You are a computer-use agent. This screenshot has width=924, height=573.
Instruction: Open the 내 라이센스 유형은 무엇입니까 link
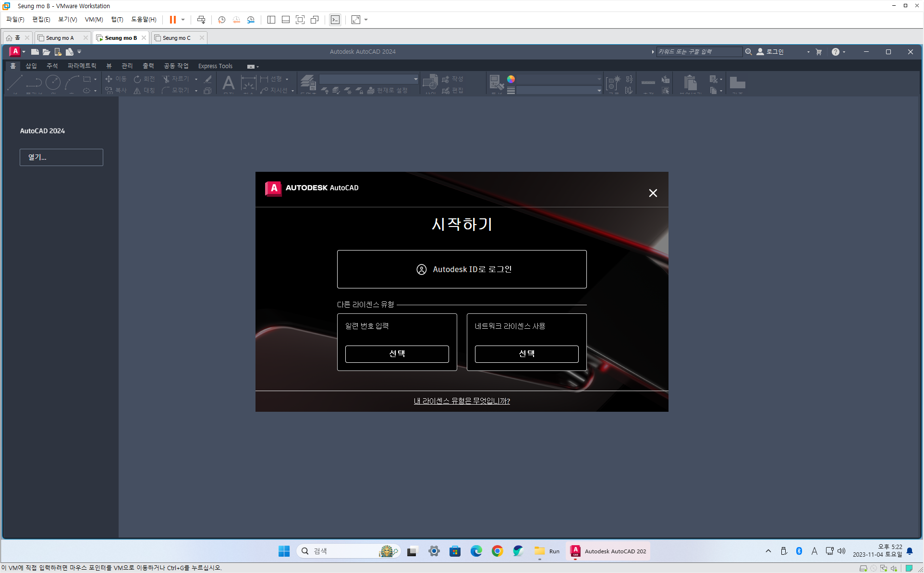click(462, 401)
